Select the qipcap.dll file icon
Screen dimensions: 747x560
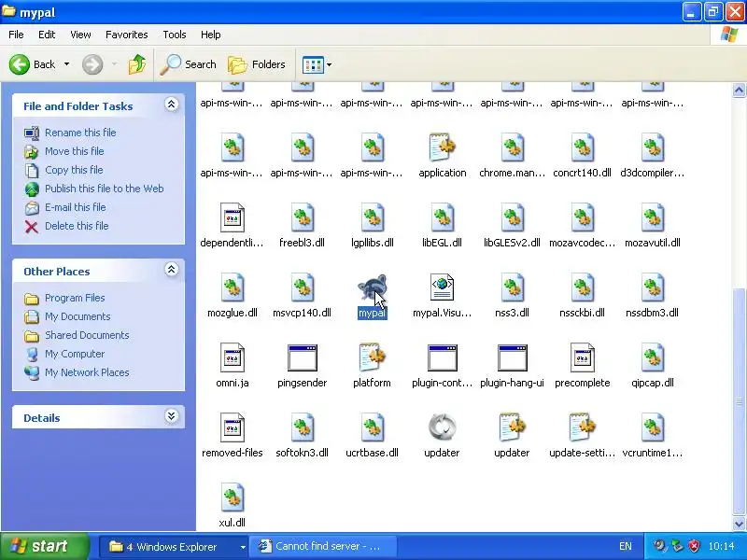652,357
